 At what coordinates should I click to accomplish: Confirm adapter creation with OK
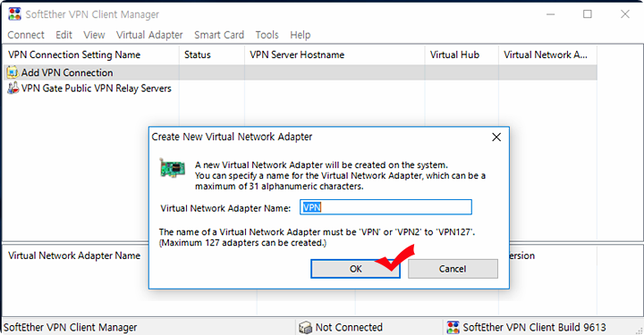click(355, 269)
